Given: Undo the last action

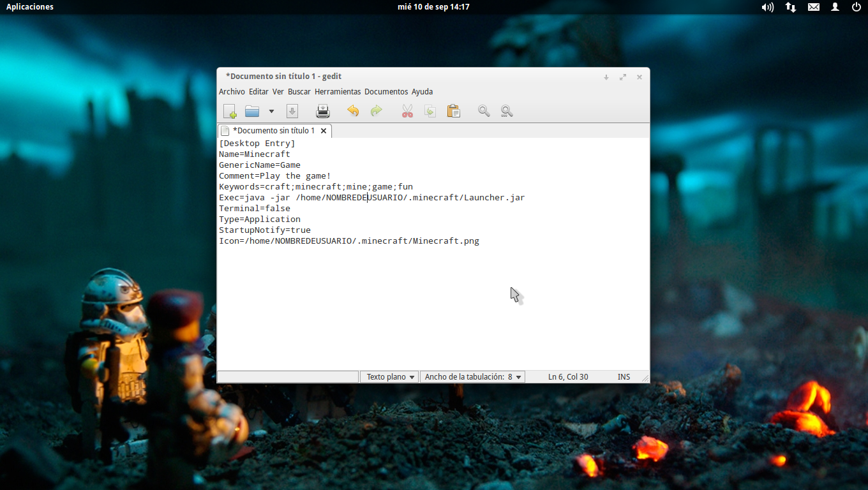Looking at the screenshot, I should tap(353, 111).
